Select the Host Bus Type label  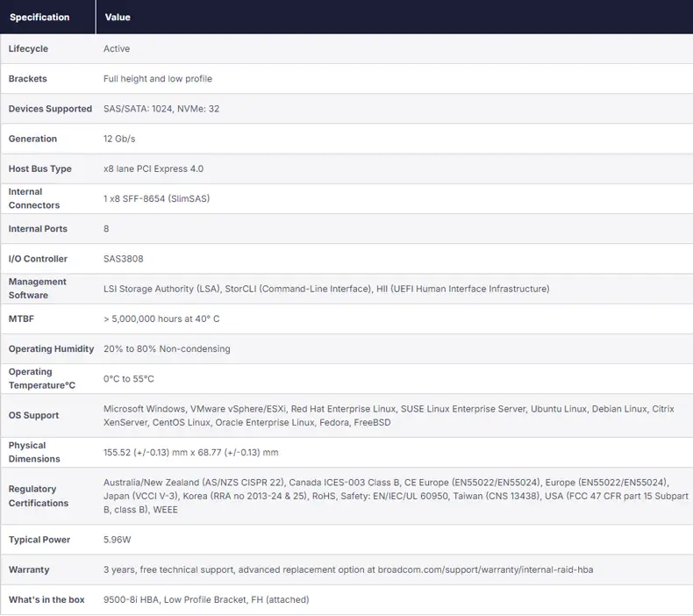(39, 169)
